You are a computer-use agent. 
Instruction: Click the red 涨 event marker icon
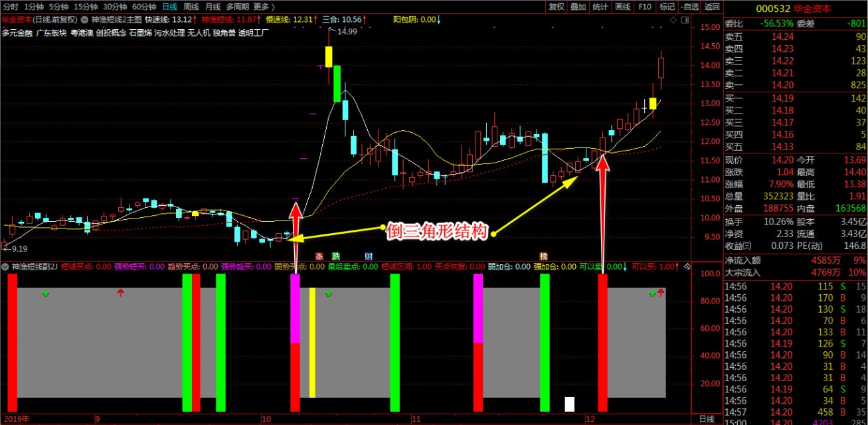pyautogui.click(x=319, y=256)
